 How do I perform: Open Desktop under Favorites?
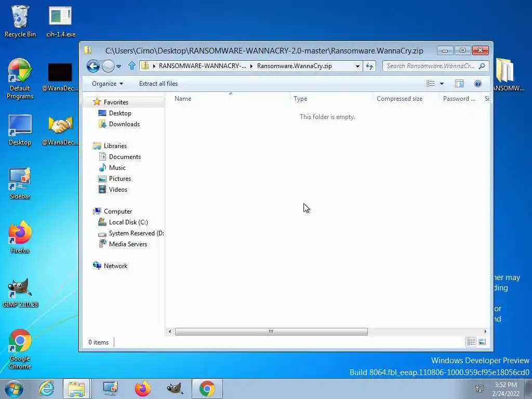coord(120,113)
